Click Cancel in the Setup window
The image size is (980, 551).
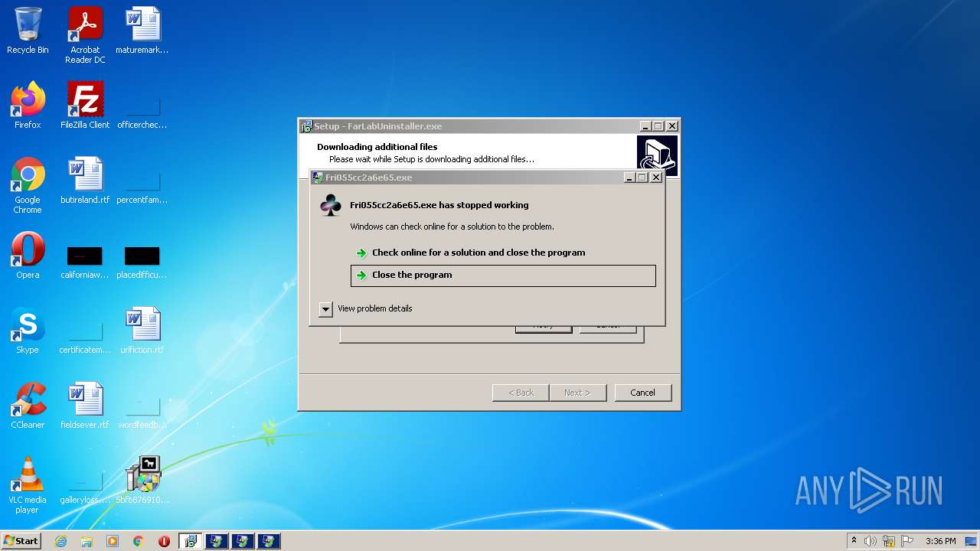pos(642,393)
